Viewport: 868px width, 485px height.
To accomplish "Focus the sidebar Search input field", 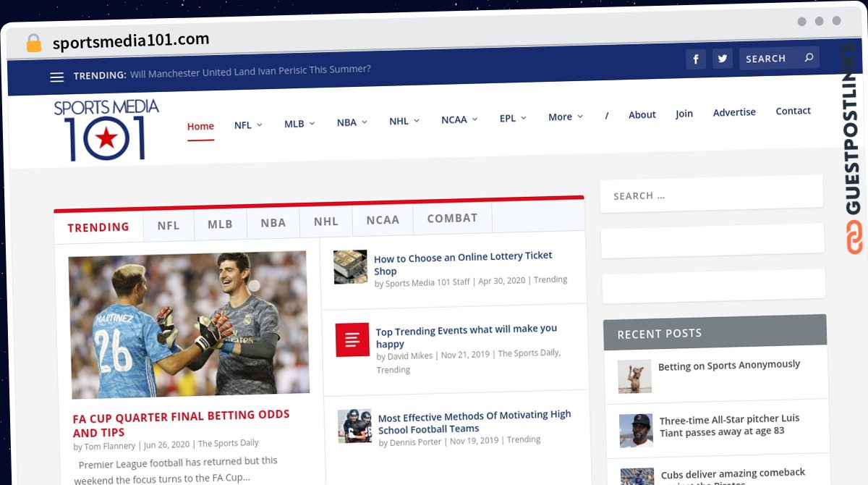I will [x=712, y=194].
